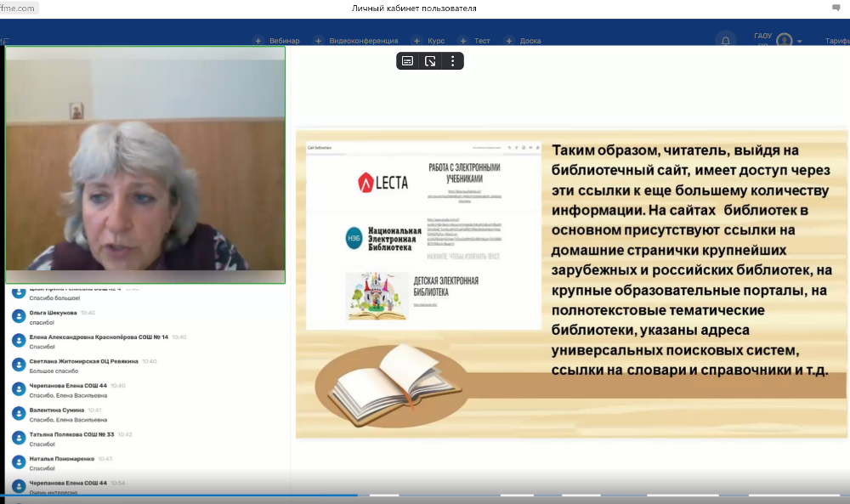Click the 10:41 timestamp in chat

[x=95, y=411]
